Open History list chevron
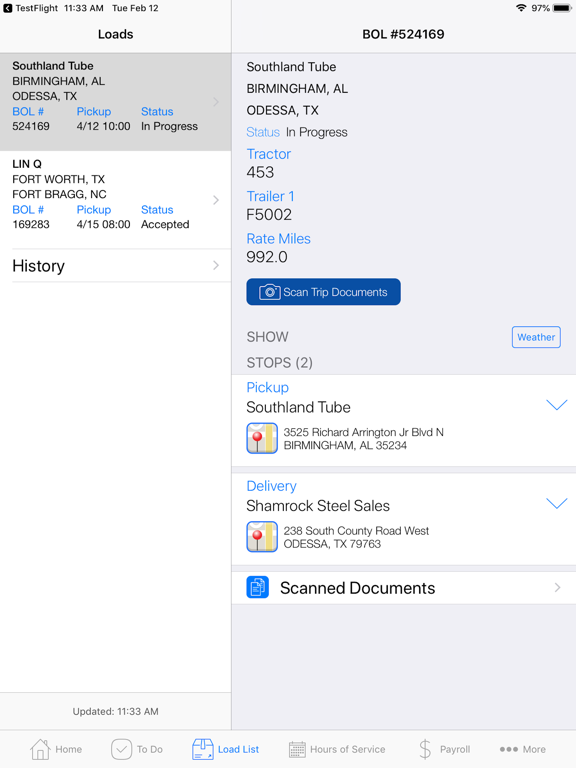This screenshot has height=768, width=576. (x=216, y=265)
